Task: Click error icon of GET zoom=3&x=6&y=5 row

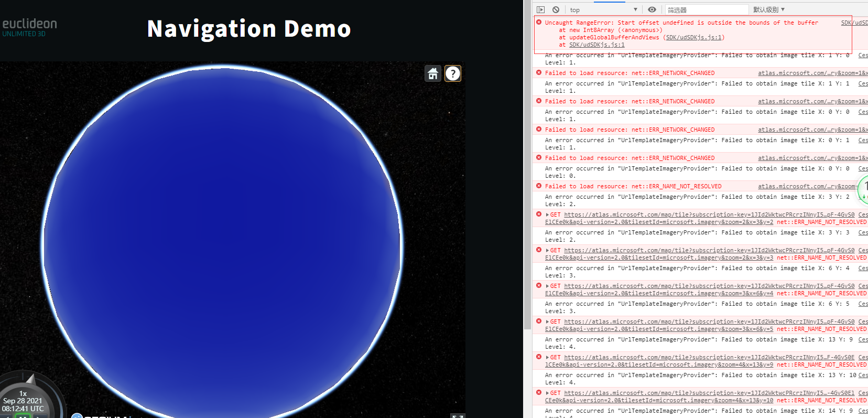Action: [539, 321]
